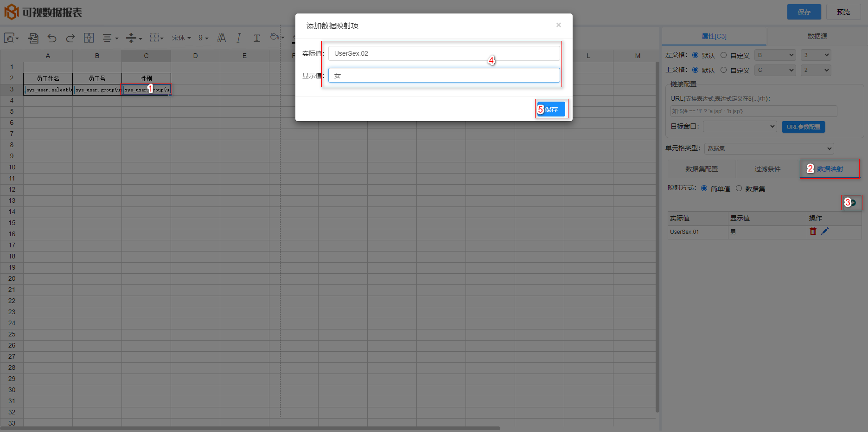The width and height of the screenshot is (868, 432).
Task: Click the merge cells icon
Action: pyautogui.click(x=89, y=38)
